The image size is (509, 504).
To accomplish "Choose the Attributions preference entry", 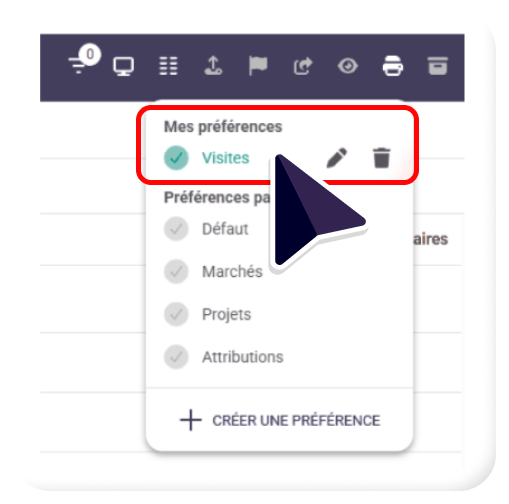I will (x=243, y=357).
